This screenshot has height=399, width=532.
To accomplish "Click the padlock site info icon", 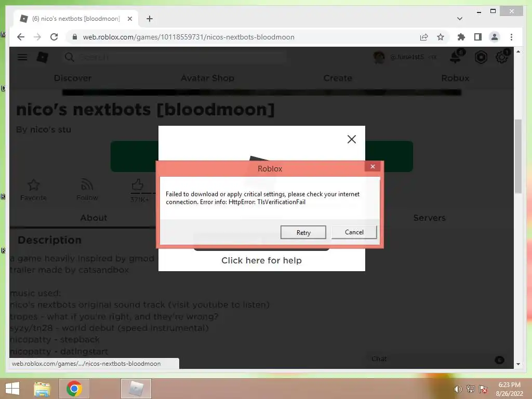I will [75, 37].
